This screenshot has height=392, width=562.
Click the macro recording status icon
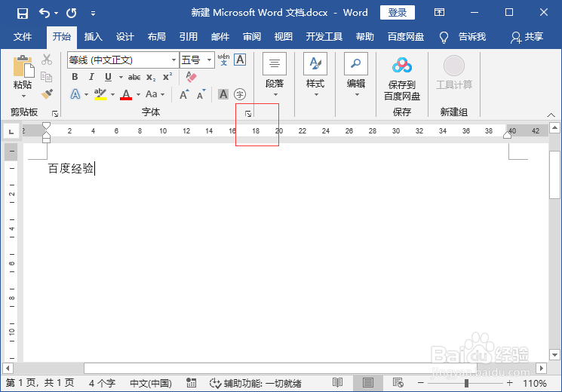192,383
